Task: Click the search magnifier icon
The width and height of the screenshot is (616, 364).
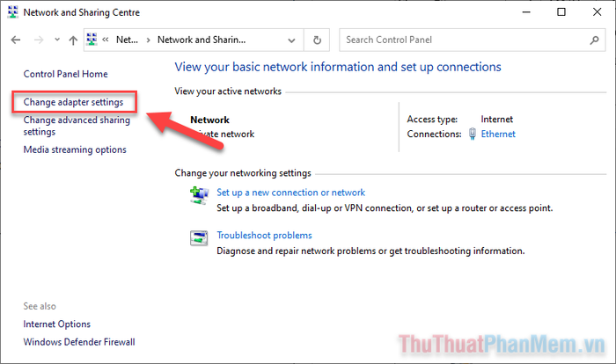Action: (594, 40)
